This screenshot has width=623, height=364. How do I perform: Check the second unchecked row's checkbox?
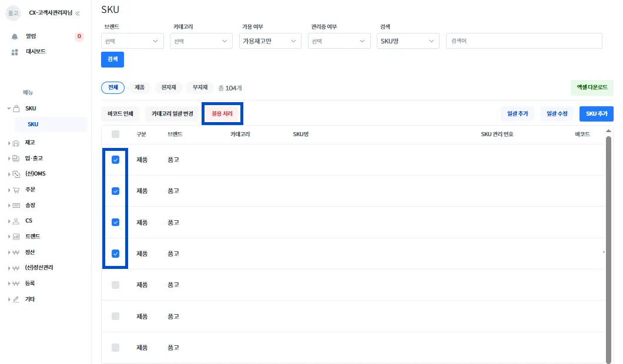click(115, 316)
